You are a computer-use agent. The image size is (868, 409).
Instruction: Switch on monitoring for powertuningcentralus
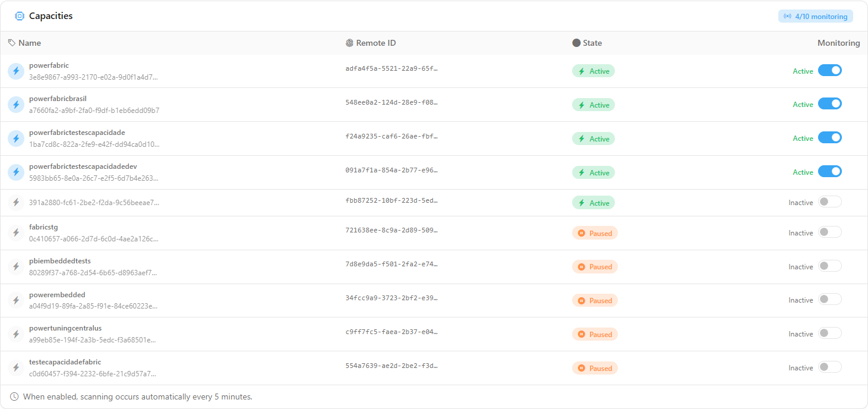(x=830, y=333)
